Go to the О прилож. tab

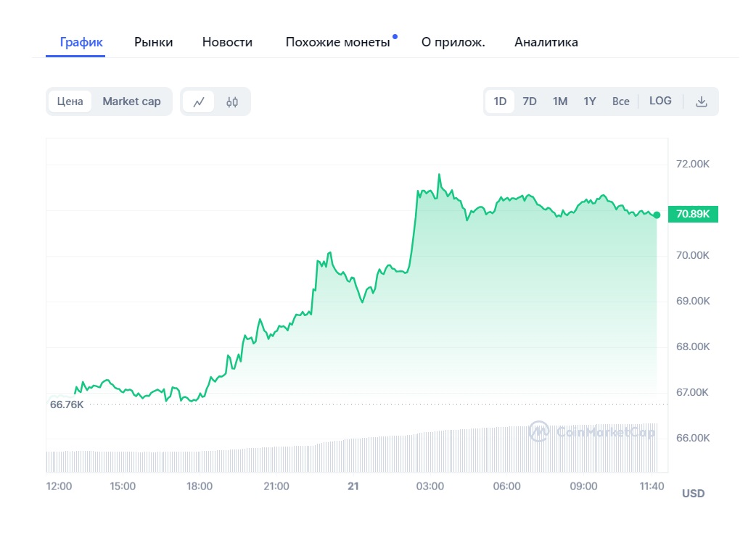coord(453,42)
